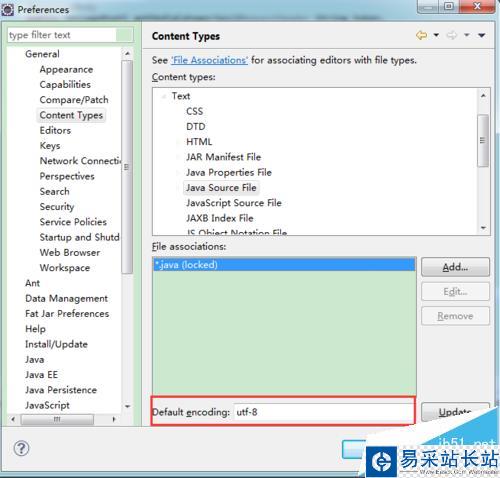
Task: Select CSS content type
Action: (x=195, y=111)
